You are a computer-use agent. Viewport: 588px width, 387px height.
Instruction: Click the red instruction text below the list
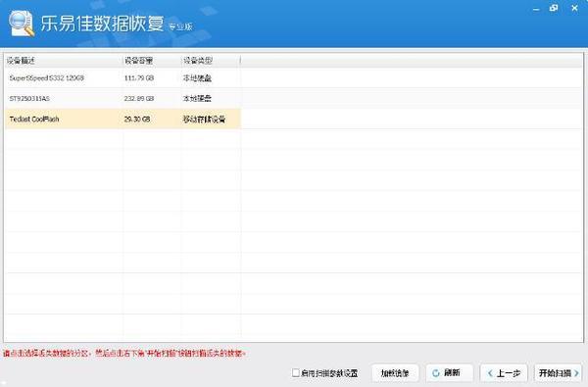[x=124, y=353]
